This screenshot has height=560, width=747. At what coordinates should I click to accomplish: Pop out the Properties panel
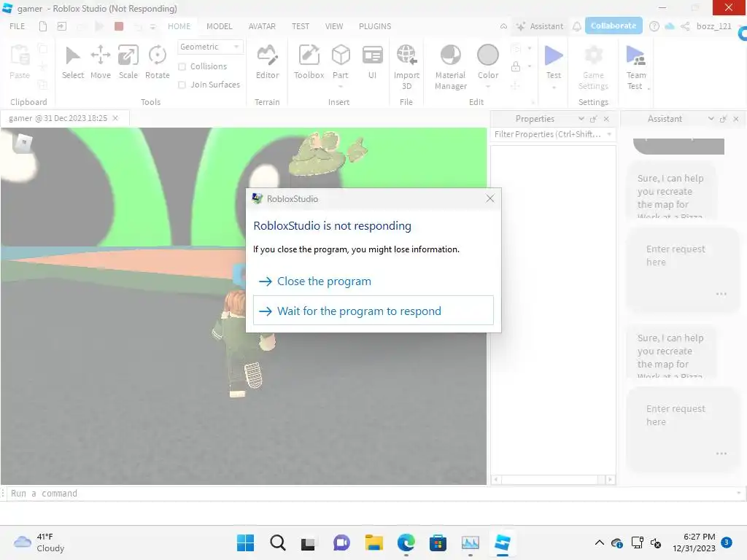coord(594,119)
